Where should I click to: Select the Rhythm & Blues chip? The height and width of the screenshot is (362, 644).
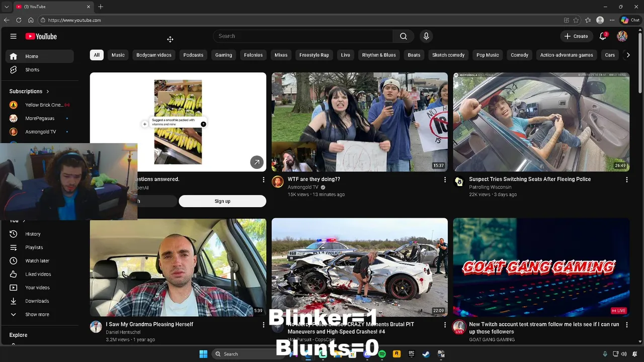click(x=379, y=55)
